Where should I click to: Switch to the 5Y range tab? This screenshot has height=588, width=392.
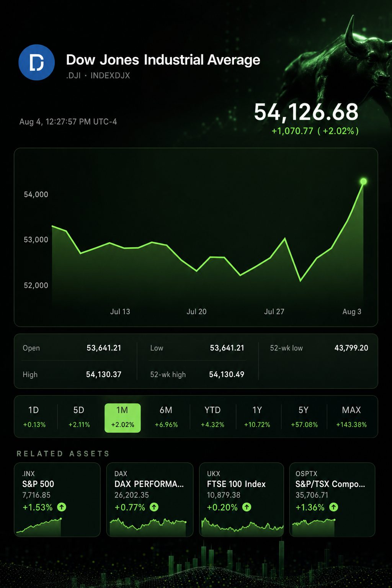[304, 417]
